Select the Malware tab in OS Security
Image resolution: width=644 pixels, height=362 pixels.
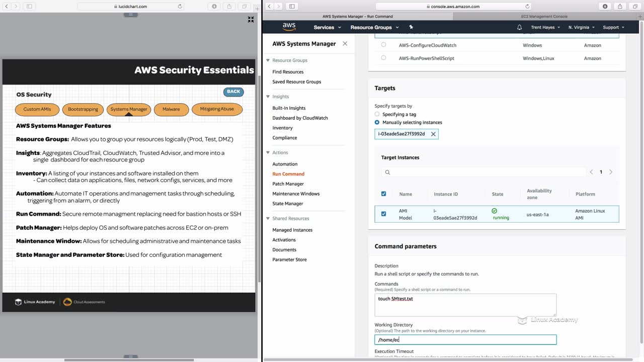[x=171, y=109]
